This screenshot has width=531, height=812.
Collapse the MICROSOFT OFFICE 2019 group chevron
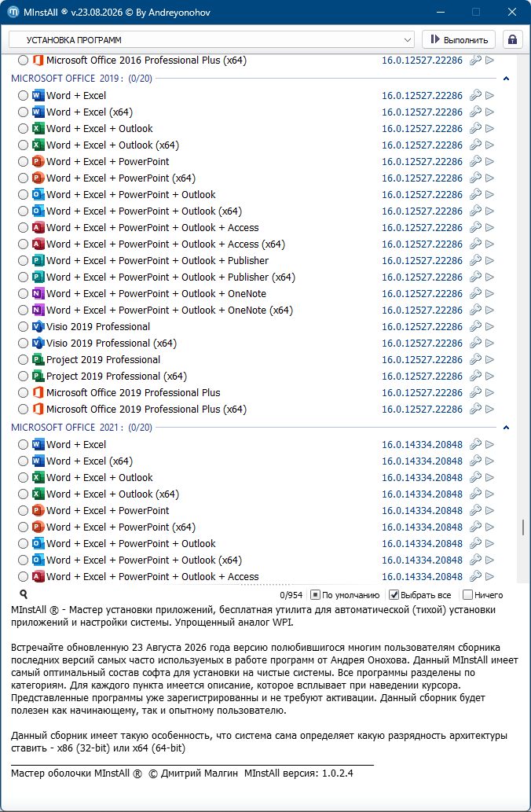pyautogui.click(x=506, y=79)
